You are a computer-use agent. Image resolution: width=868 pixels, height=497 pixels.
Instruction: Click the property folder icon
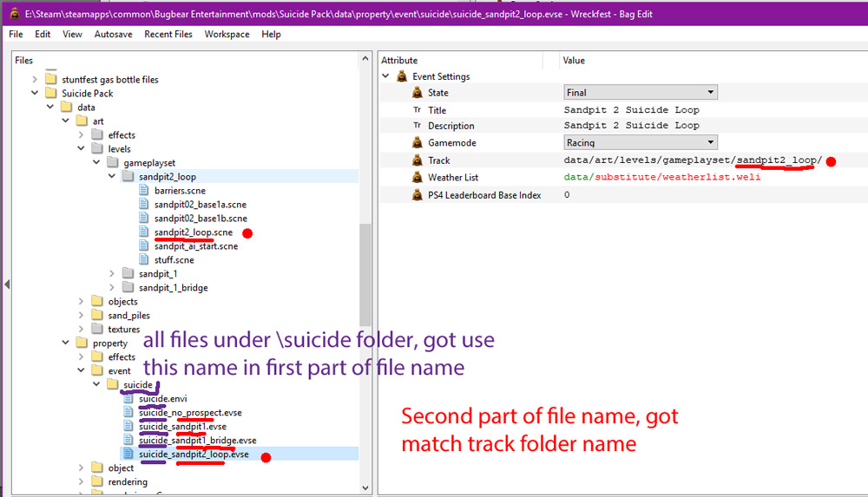[82, 343]
